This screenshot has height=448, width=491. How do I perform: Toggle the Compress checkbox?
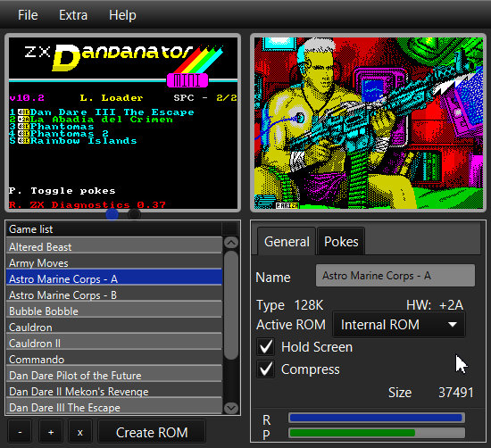point(265,369)
